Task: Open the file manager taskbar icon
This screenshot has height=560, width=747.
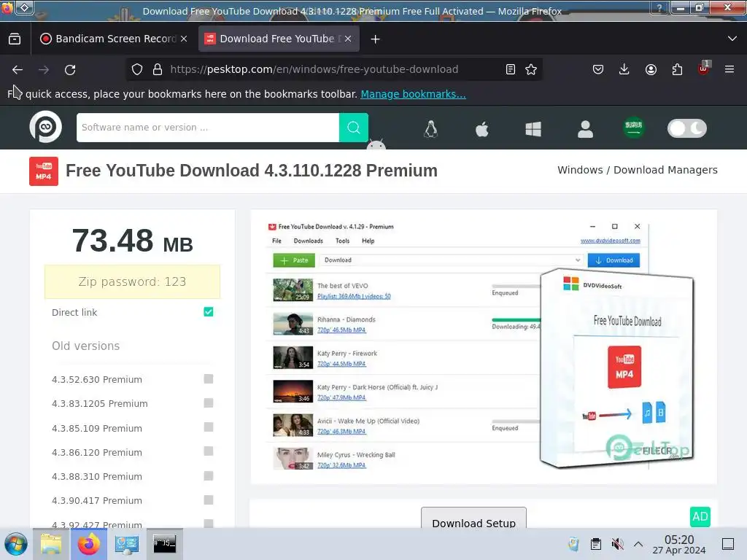Action: (51, 544)
